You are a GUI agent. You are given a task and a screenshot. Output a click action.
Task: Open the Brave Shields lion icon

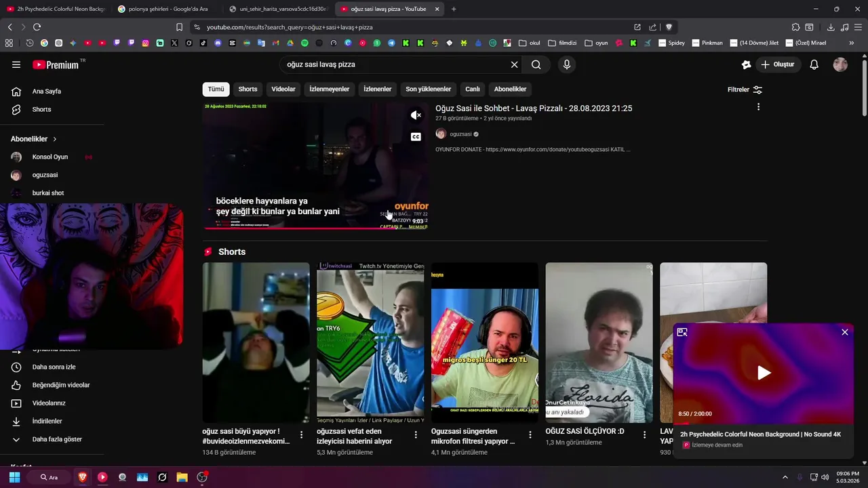click(669, 27)
